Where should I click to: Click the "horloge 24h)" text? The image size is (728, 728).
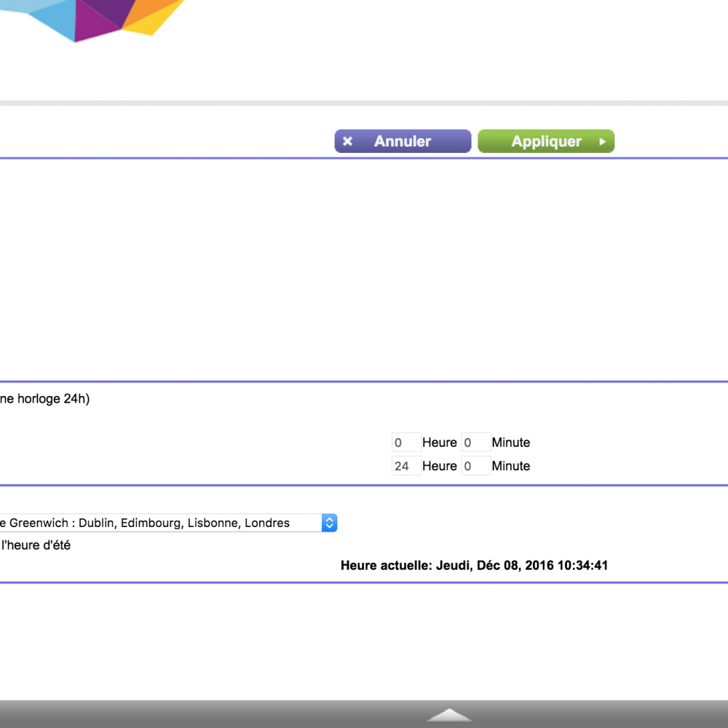(53, 399)
